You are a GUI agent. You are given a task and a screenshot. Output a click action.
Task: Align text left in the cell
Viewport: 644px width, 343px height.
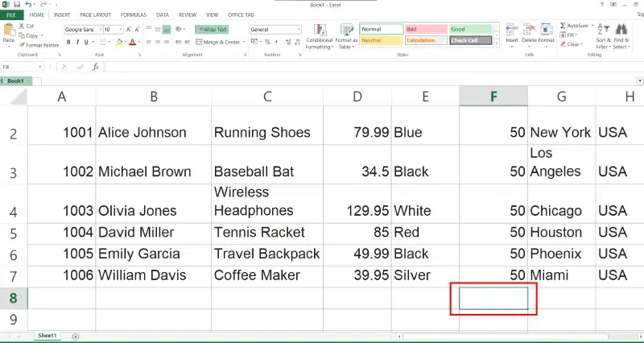pyautogui.click(x=149, y=42)
